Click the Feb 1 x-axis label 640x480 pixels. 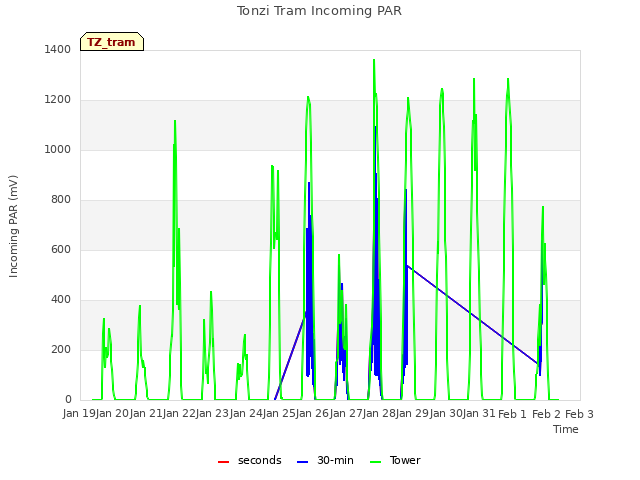(x=513, y=414)
